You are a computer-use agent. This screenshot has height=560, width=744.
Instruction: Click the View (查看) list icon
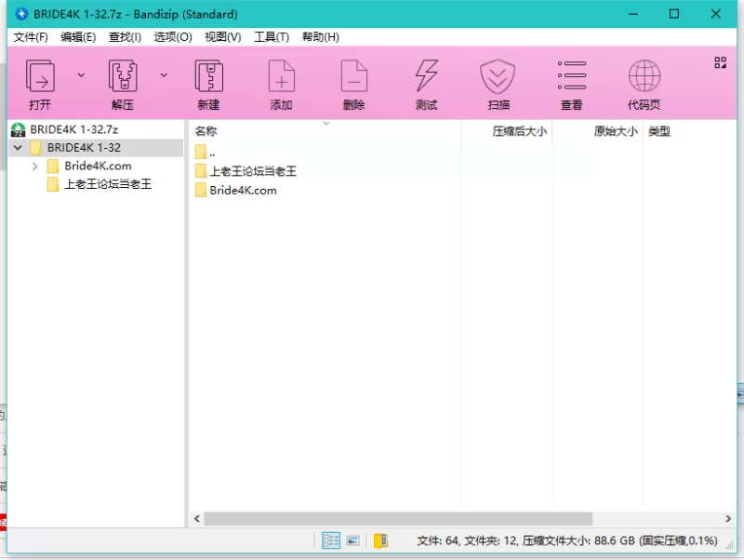[x=571, y=76]
